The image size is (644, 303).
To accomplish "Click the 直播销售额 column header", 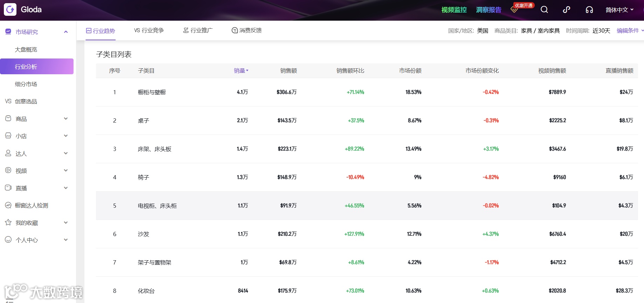I will pyautogui.click(x=619, y=71).
